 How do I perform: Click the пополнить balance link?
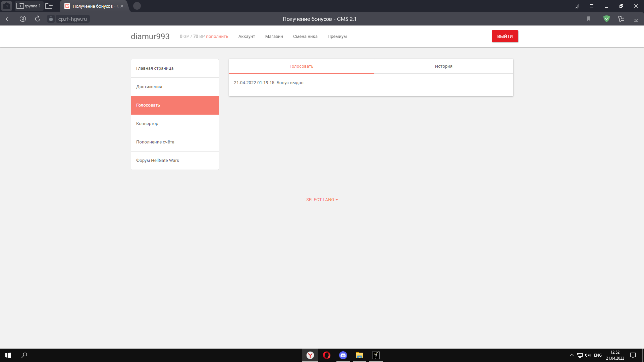[x=217, y=37]
